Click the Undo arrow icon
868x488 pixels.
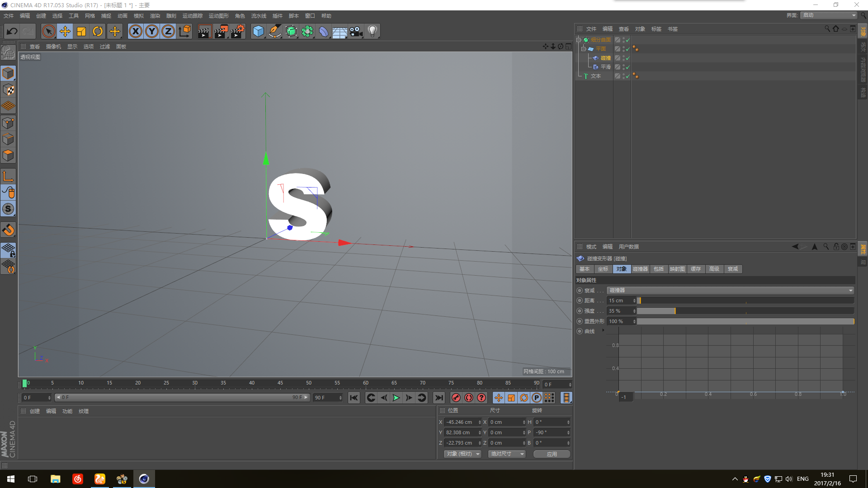12,31
